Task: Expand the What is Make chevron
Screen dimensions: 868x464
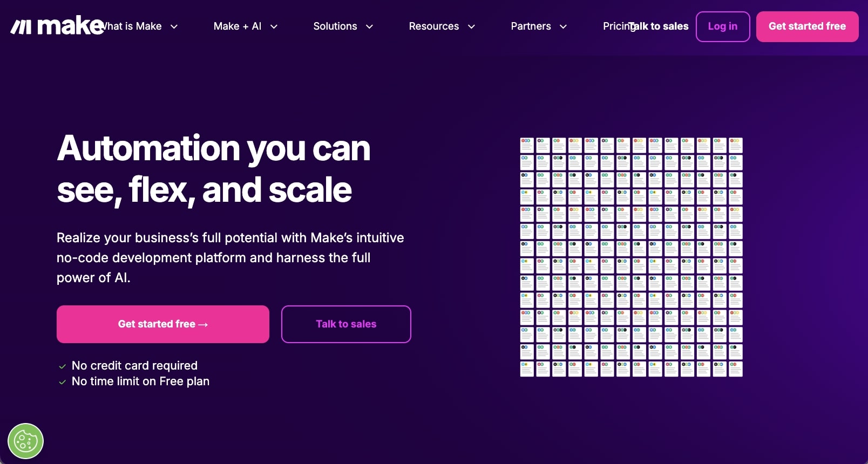Action: point(174,26)
